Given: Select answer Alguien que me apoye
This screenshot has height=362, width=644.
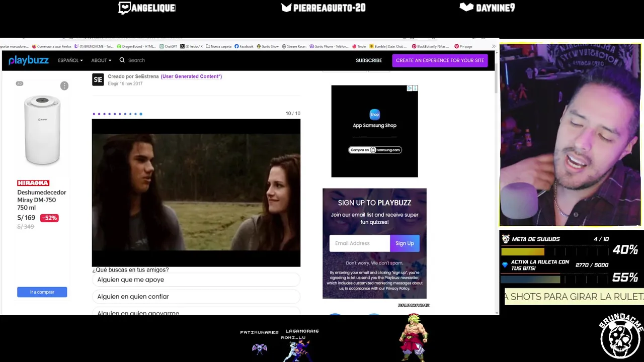Looking at the screenshot, I should pyautogui.click(x=196, y=280).
